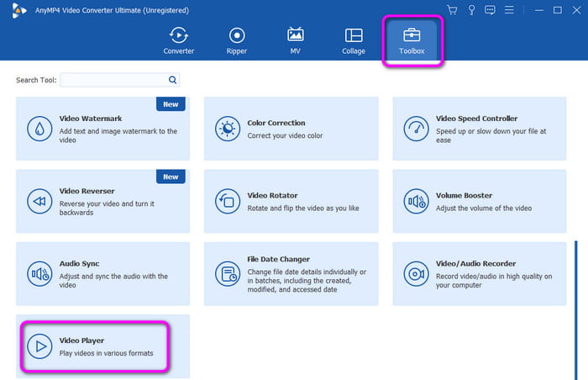Click the Audio Sync icon
The width and height of the screenshot is (588, 380).
coord(39,274)
